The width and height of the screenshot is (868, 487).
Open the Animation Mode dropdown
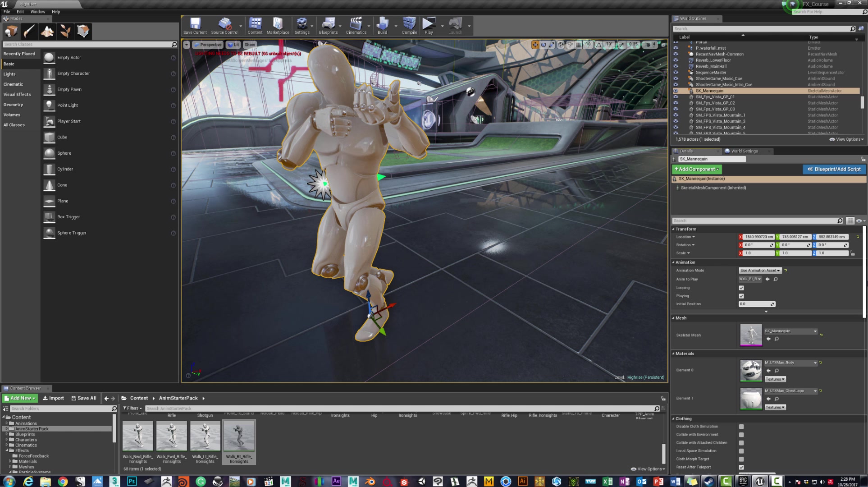760,271
